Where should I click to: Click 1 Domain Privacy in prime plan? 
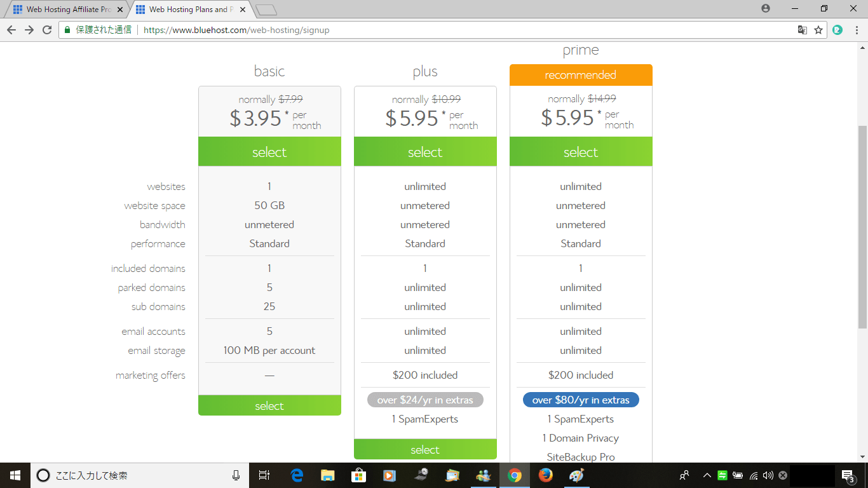click(x=581, y=438)
